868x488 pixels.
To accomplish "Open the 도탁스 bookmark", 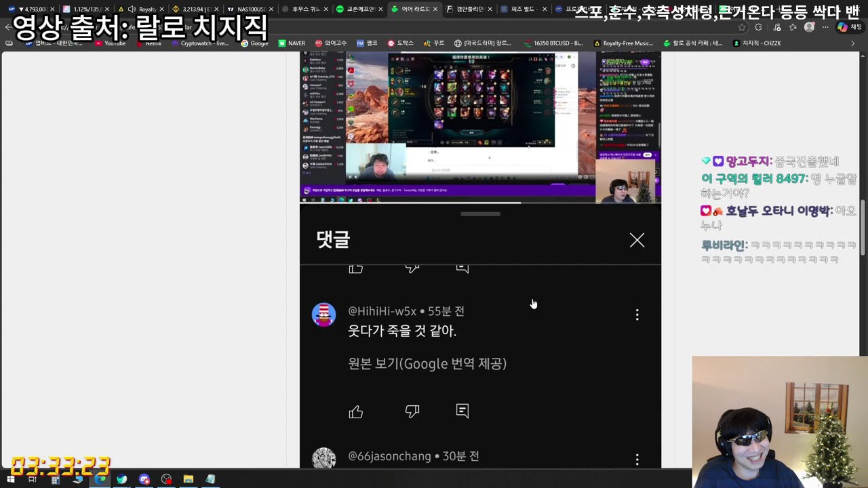I will coord(400,43).
